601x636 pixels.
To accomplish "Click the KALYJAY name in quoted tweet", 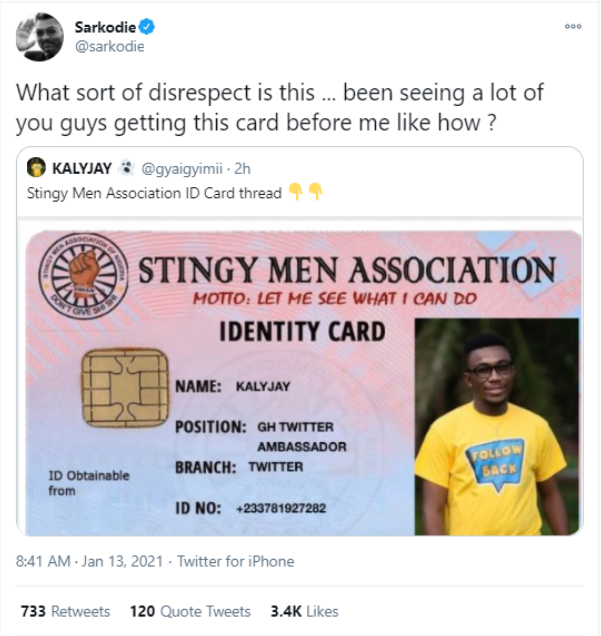I will (81, 167).
